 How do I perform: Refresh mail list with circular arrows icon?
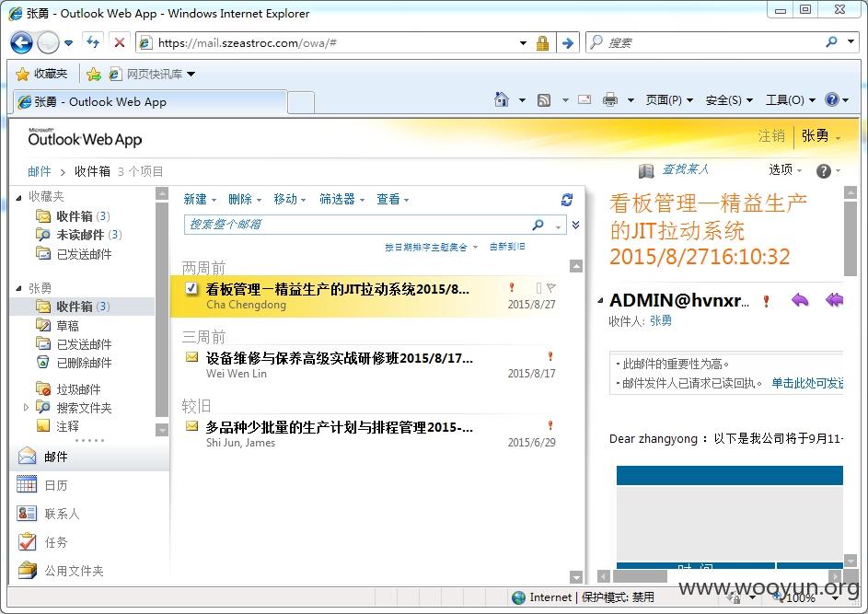567,200
